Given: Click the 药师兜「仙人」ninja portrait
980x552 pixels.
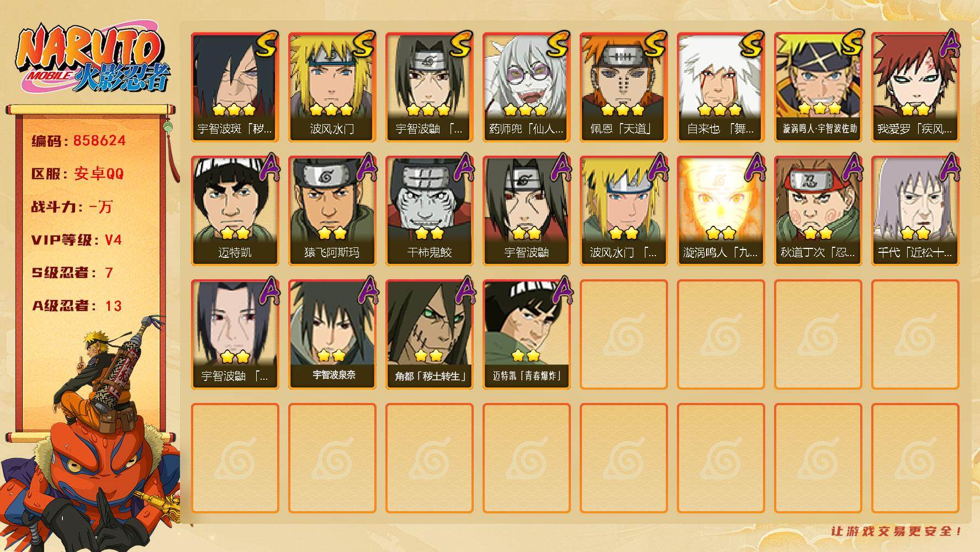Looking at the screenshot, I should click(x=526, y=87).
